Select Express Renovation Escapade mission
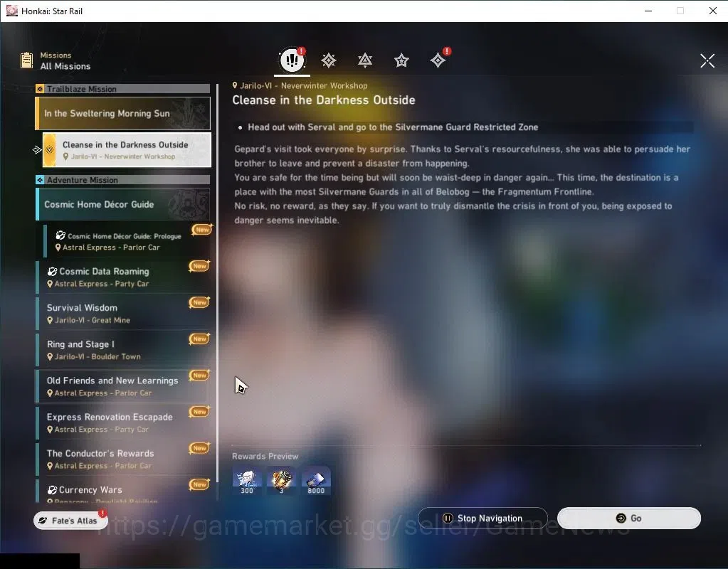728x569 pixels. click(x=123, y=422)
